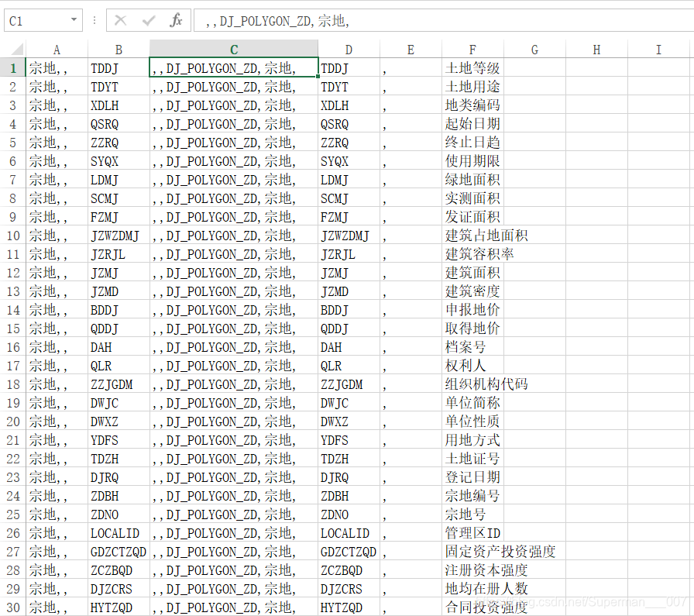Click cell F28 with 注册资本强度
This screenshot has height=616, width=694.
tap(472, 570)
